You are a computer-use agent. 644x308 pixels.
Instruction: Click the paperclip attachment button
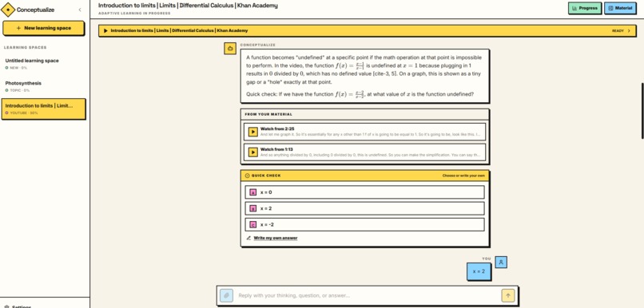[x=226, y=295]
